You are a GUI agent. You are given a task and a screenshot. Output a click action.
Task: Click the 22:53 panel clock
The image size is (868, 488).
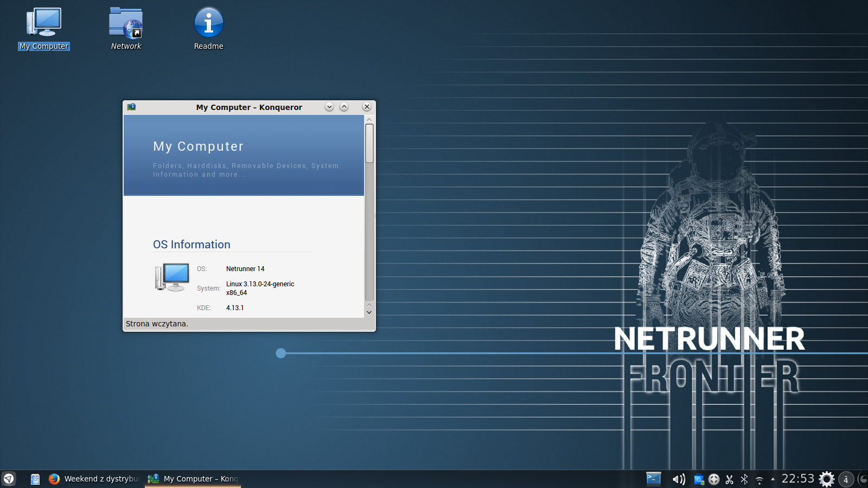[x=797, y=478]
